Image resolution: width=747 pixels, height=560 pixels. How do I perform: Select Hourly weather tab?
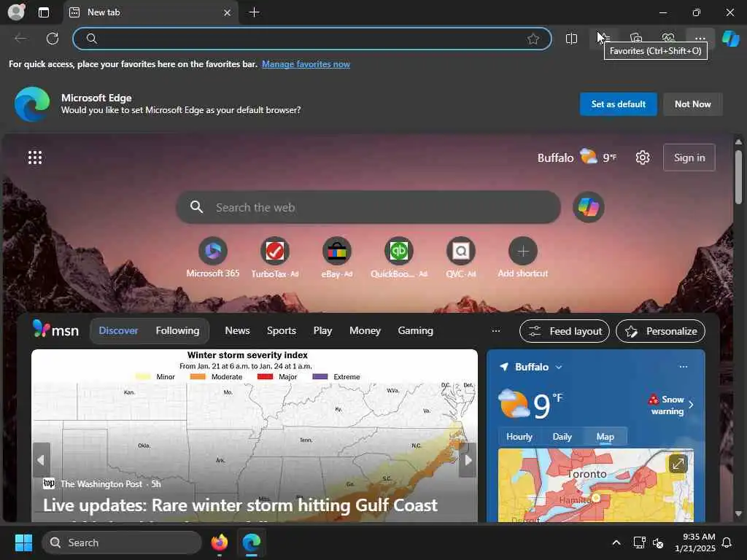pyautogui.click(x=519, y=437)
